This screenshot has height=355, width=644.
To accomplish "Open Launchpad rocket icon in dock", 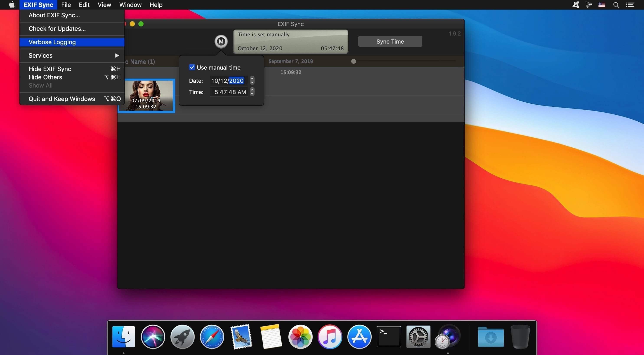I will tap(182, 337).
